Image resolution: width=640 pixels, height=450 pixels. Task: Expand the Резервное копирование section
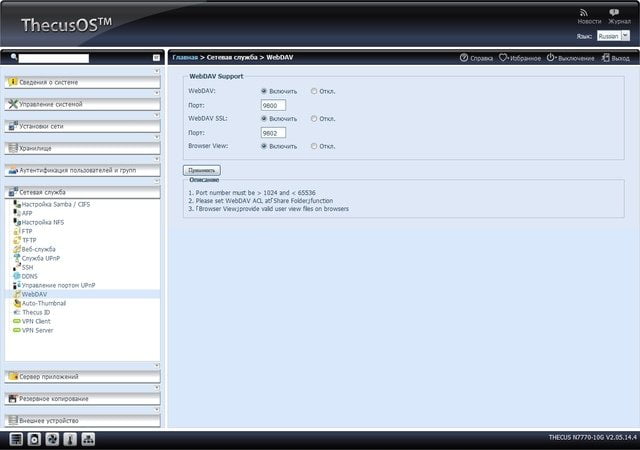click(82, 399)
